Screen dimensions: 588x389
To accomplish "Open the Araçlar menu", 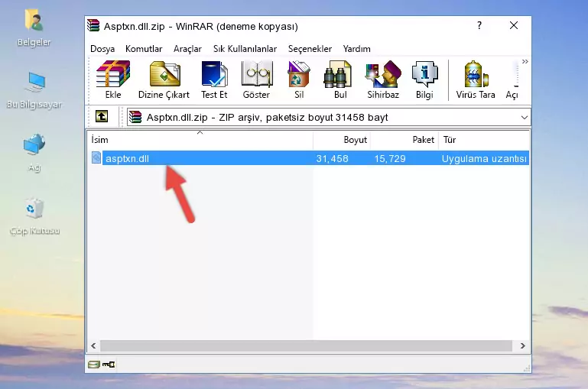I will pos(187,49).
